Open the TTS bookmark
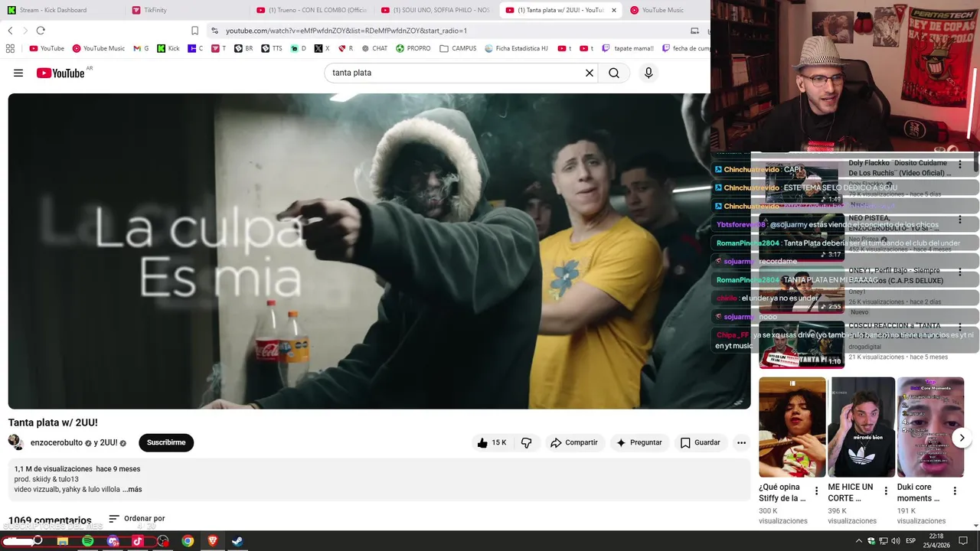 [x=271, y=48]
